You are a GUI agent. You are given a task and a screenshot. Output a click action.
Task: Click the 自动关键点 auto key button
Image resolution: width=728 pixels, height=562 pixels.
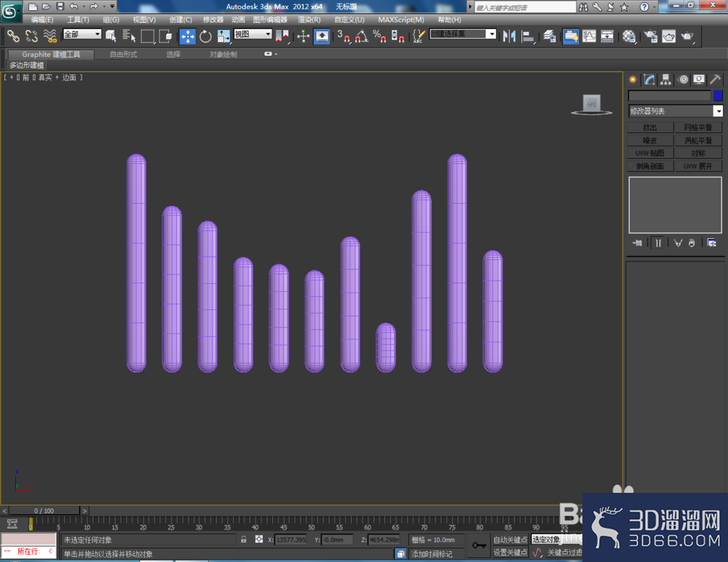click(510, 539)
